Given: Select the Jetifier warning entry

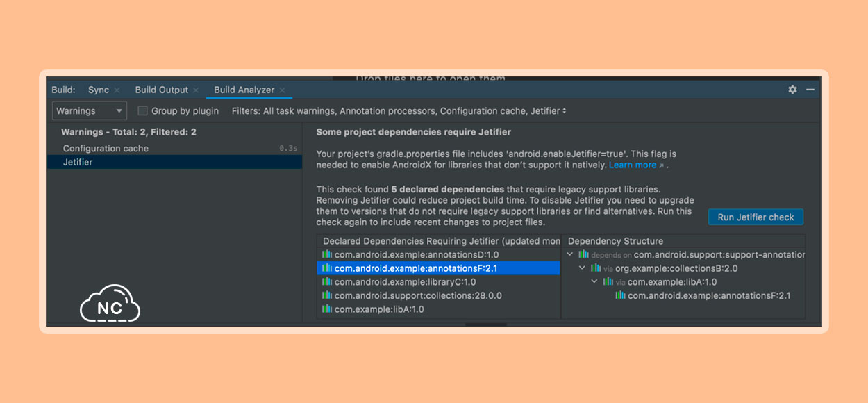Looking at the screenshot, I should (x=174, y=162).
